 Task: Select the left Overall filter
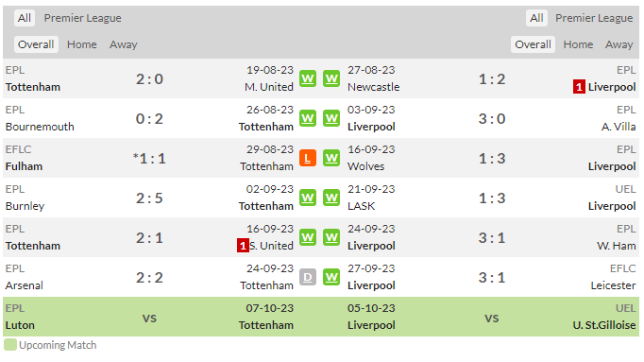pyautogui.click(x=36, y=44)
